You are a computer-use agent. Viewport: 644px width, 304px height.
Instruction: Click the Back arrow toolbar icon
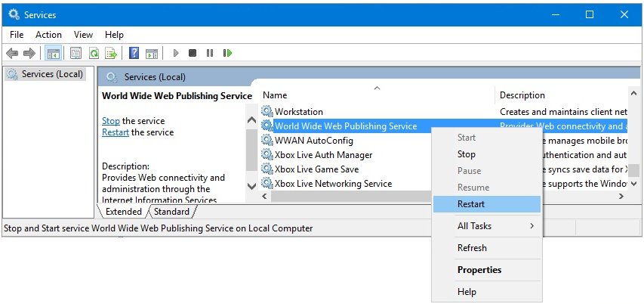click(12, 53)
